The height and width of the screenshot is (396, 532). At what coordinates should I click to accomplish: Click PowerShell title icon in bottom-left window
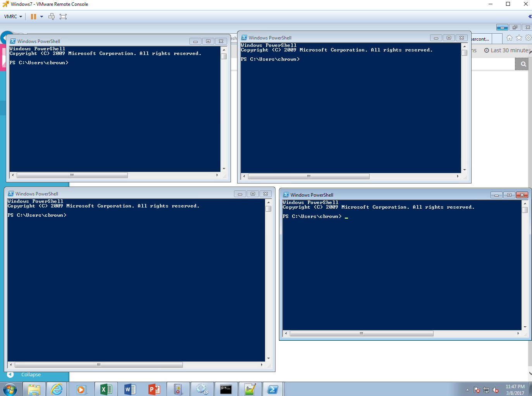pyautogui.click(x=11, y=194)
